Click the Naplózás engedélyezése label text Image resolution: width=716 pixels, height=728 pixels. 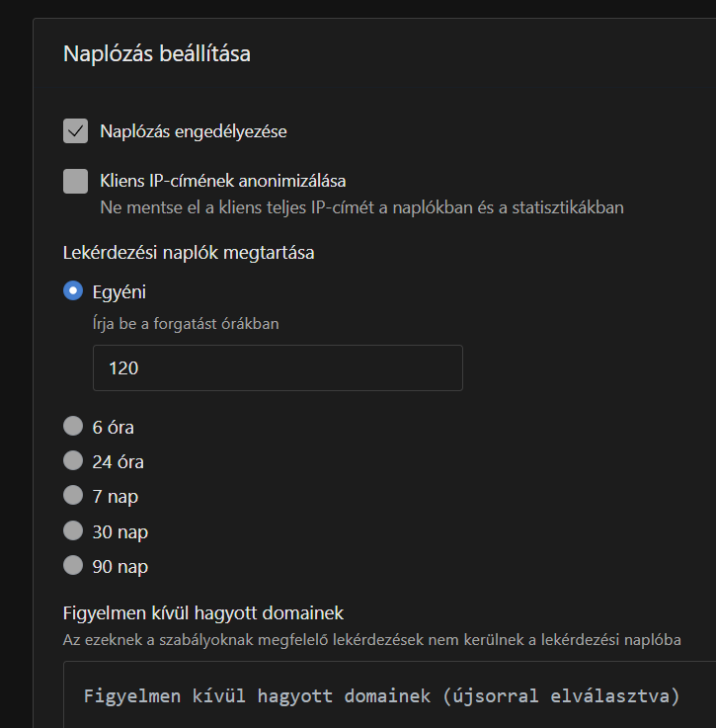[x=194, y=131]
